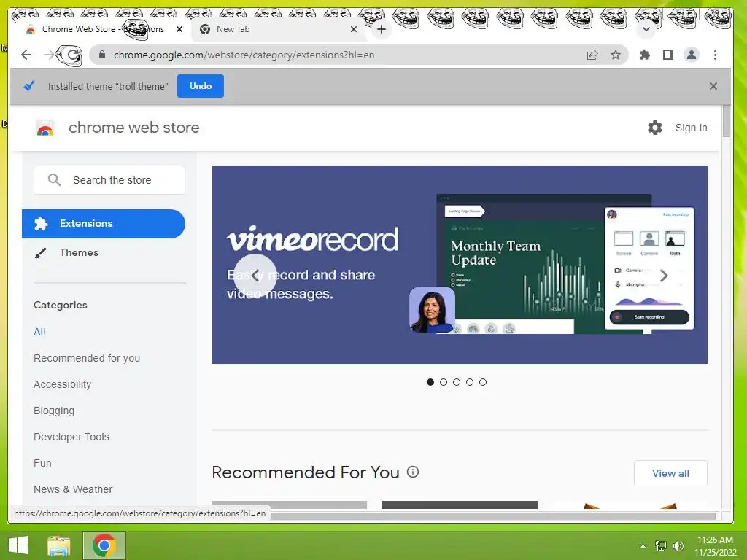Screen dimensions: 747x560
Task: Toggle the browser side panel icon
Action: [668, 55]
